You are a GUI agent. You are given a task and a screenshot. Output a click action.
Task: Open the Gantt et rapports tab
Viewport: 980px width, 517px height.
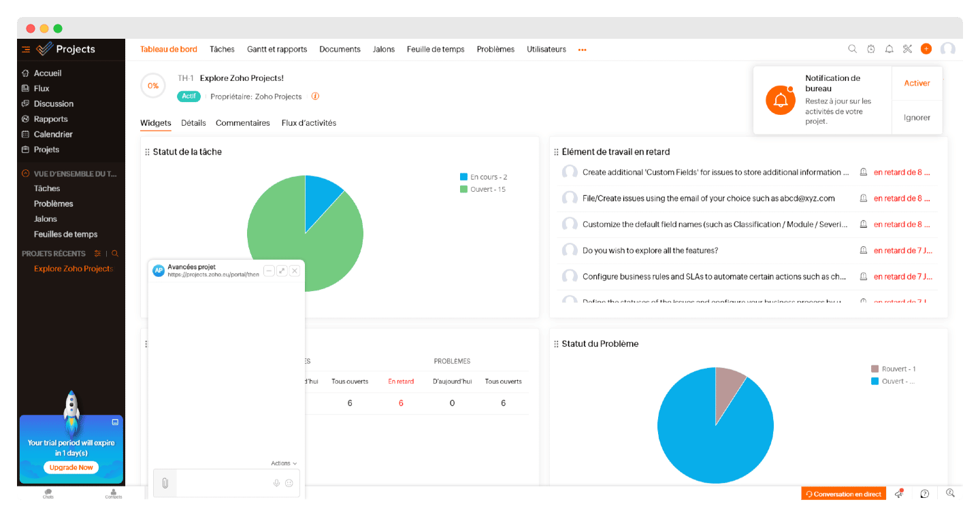277,49
